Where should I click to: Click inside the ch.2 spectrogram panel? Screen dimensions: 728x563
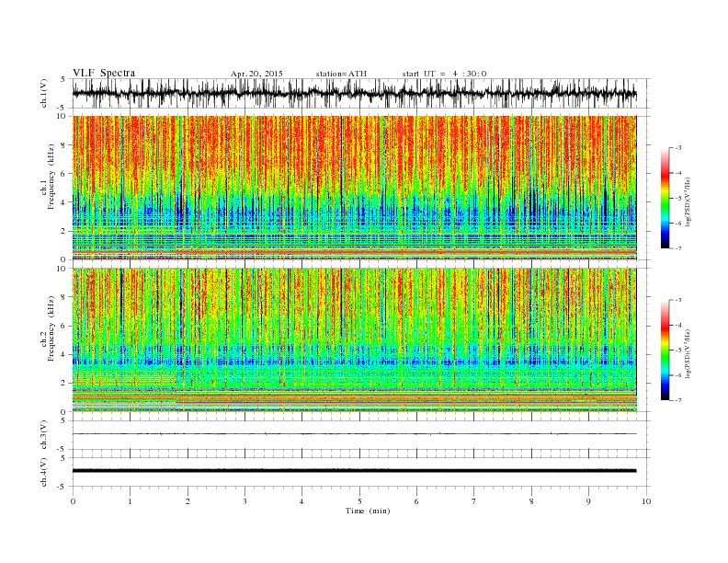355,339
